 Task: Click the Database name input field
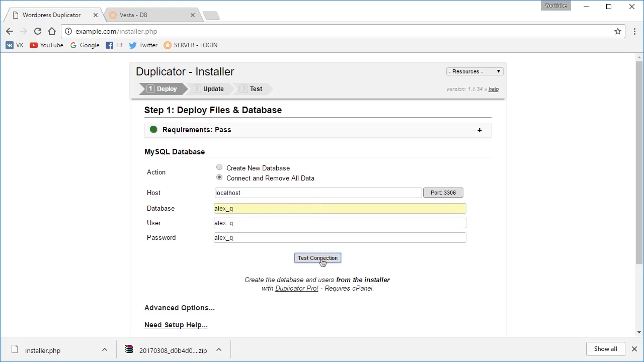[x=340, y=208]
